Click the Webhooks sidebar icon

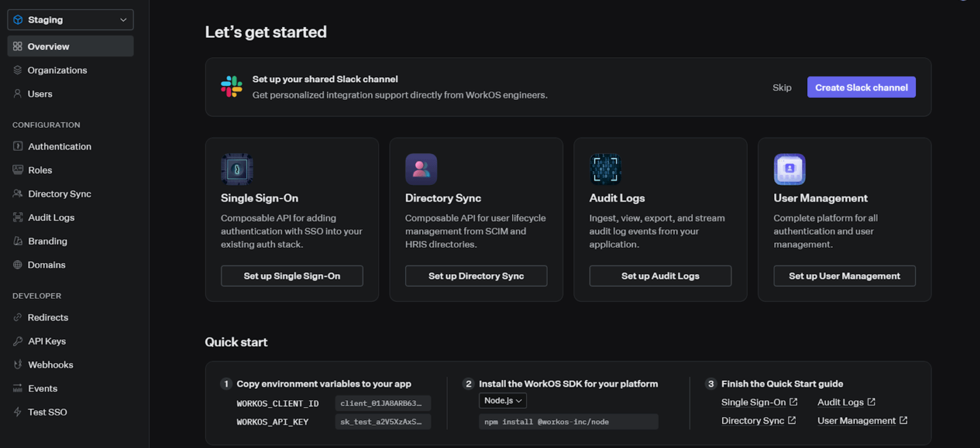[x=18, y=364]
